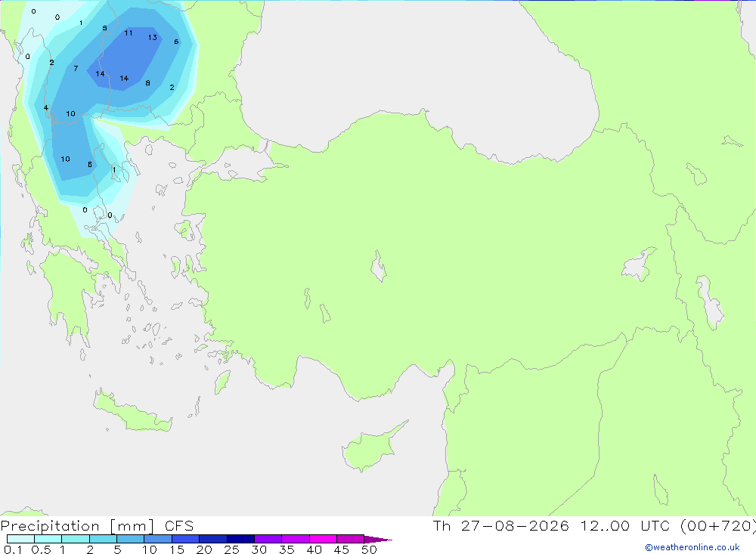This screenshot has width=756, height=554.
Task: Select the legend label '30'
Action: click(259, 549)
